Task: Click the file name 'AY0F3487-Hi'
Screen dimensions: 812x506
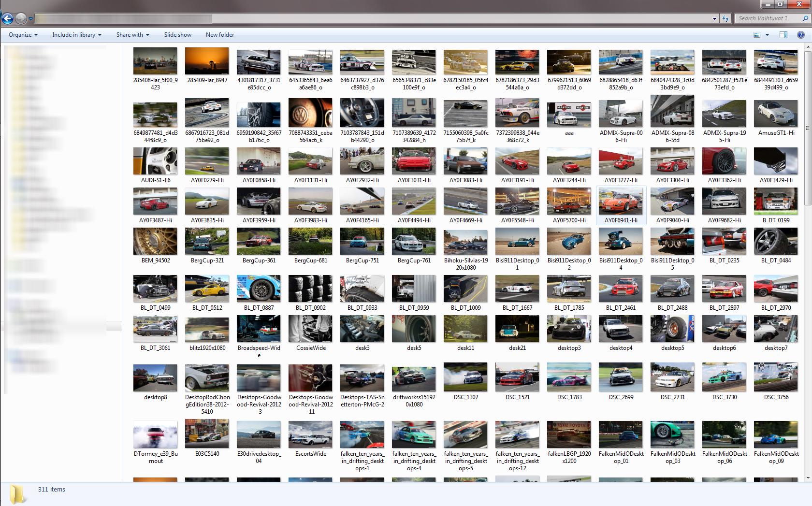Action: pyautogui.click(x=155, y=220)
